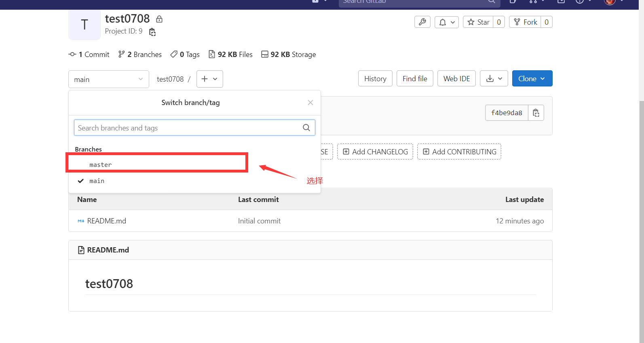Open admin view via the wrench button
Screen dimensions: 644x343
click(x=422, y=22)
